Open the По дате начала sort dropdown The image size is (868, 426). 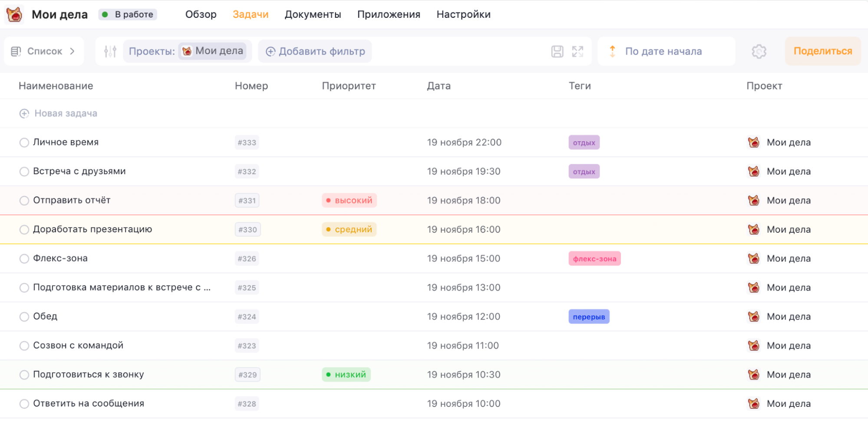tap(663, 51)
